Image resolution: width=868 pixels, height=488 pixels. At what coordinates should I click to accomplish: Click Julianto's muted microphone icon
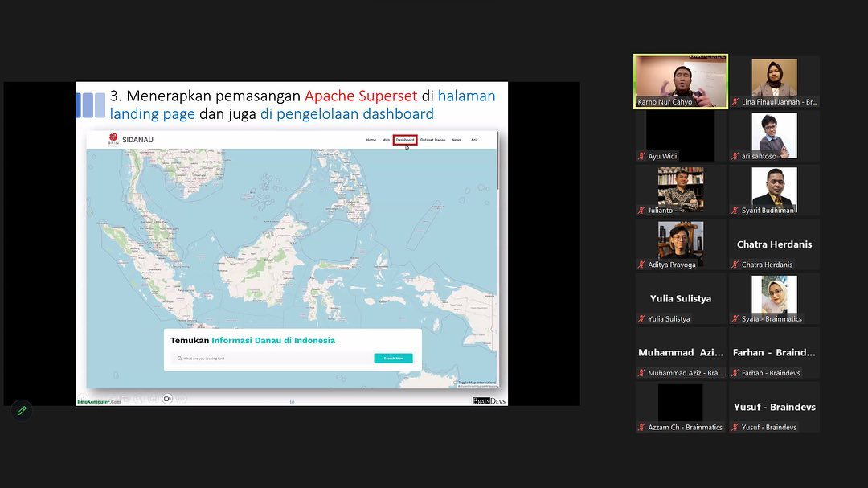click(x=641, y=211)
